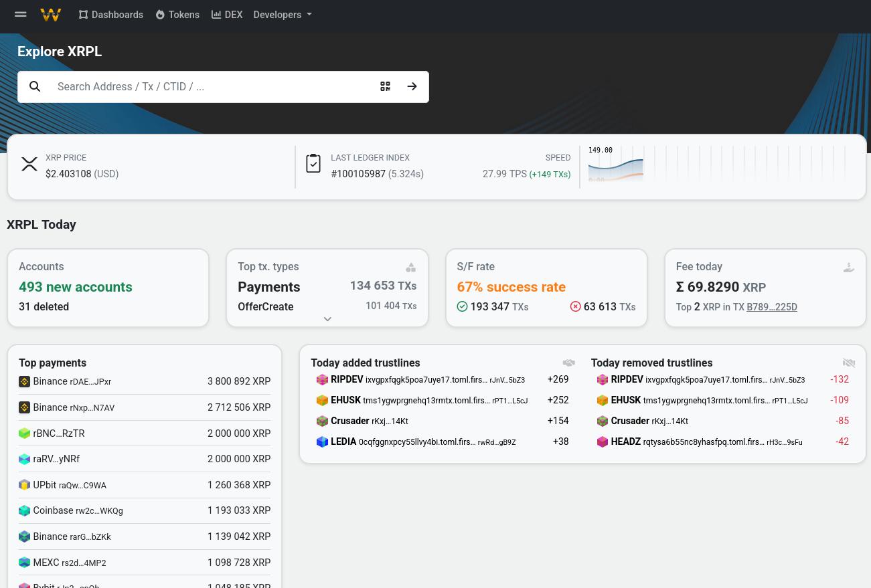The height and width of the screenshot is (588, 871).
Task: Click the crossed handshake icon for removed trustlines
Action: [x=848, y=363]
